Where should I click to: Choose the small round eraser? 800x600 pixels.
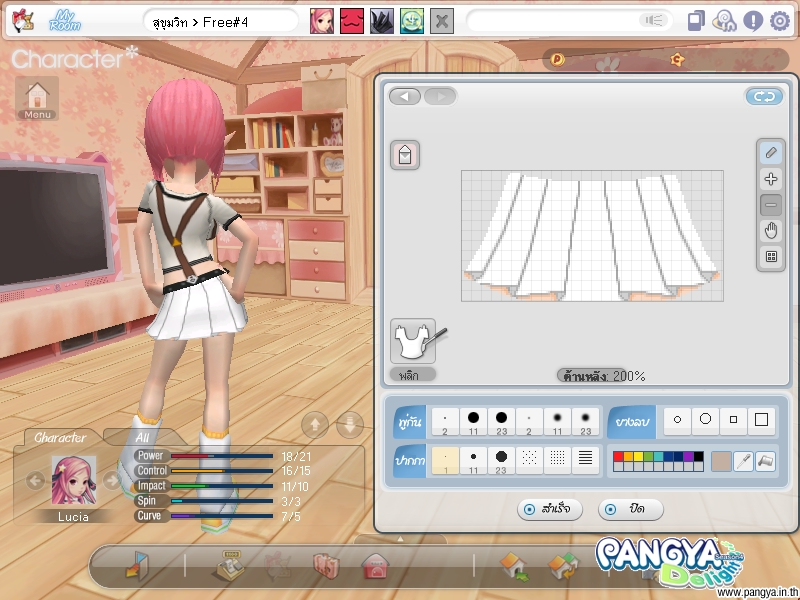(x=677, y=420)
